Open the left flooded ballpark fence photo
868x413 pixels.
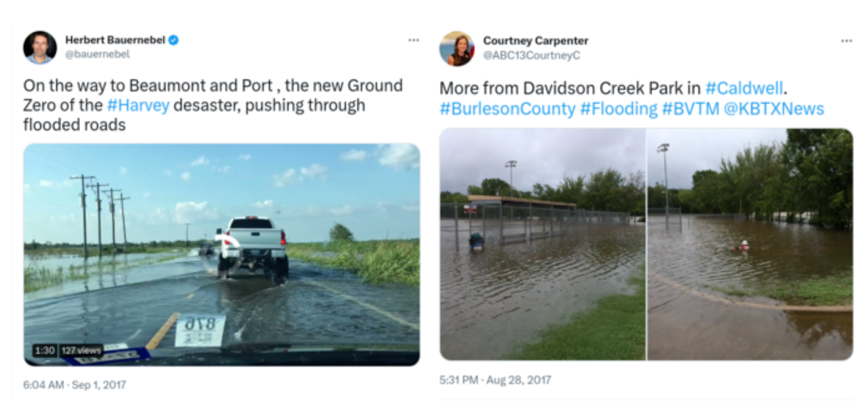coord(542,244)
